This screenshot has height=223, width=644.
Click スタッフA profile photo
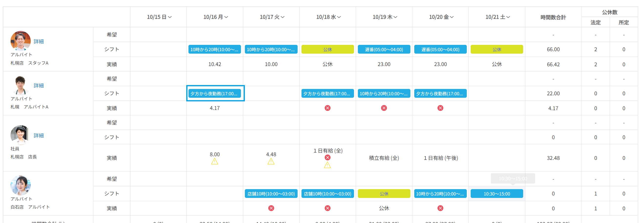click(21, 41)
